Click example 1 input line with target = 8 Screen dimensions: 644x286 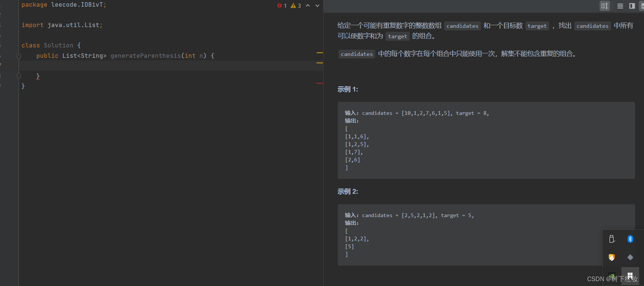pyautogui.click(x=417, y=113)
